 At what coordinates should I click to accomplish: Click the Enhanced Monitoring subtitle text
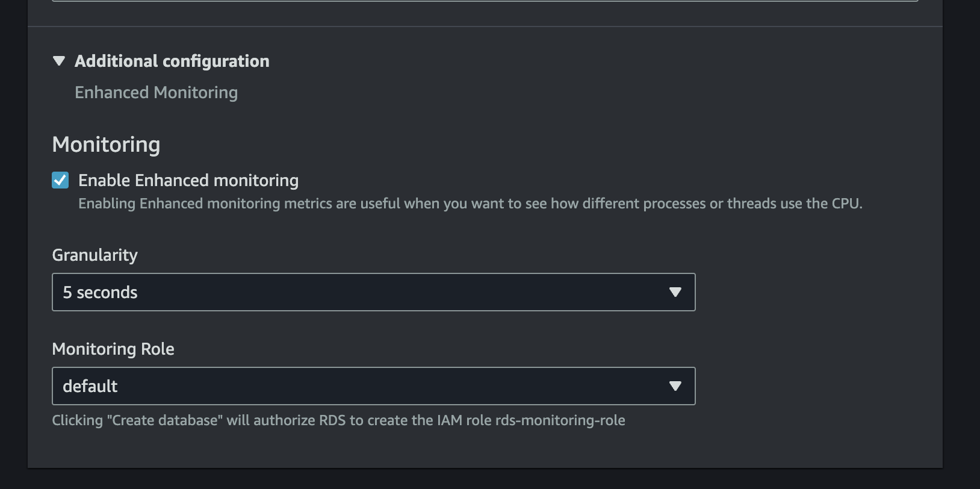coord(156,92)
